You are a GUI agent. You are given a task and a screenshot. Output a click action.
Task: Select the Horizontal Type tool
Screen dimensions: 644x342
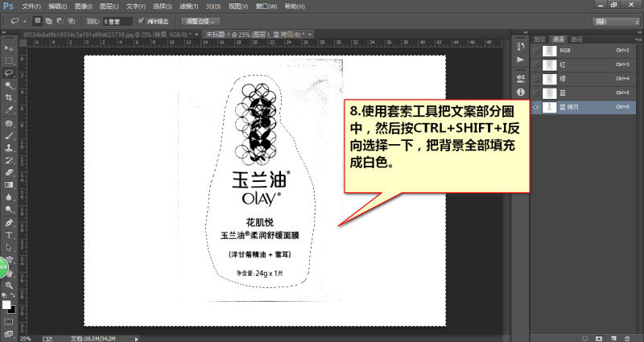pos(9,235)
